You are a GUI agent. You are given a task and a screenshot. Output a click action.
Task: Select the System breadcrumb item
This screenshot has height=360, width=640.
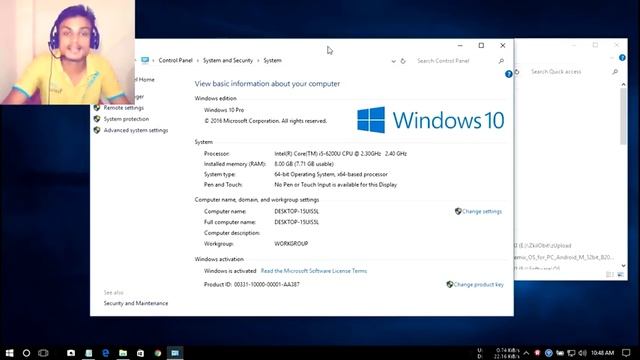[x=272, y=60]
